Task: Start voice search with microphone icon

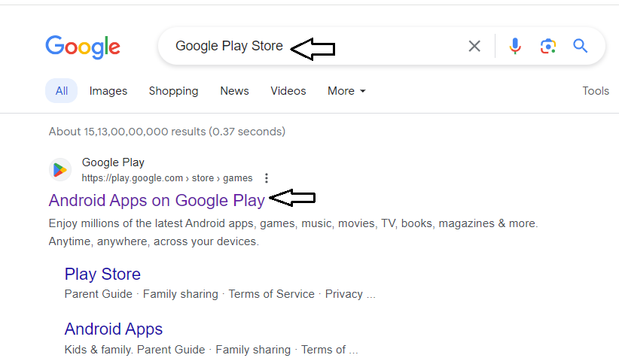Action: pos(515,46)
